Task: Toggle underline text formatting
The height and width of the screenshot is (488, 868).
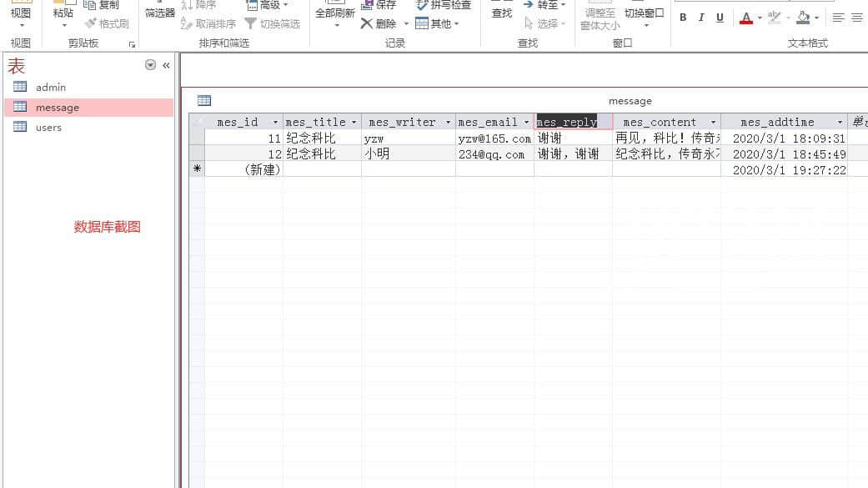Action: pos(718,18)
